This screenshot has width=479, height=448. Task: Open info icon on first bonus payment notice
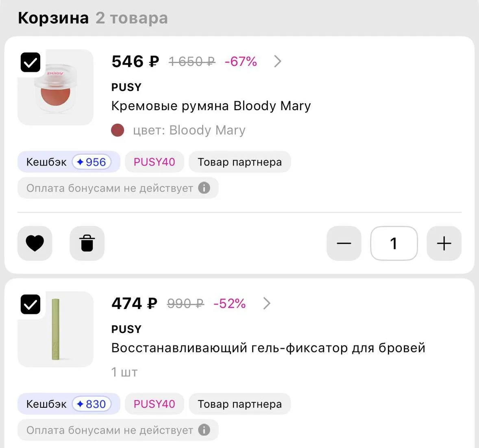[x=204, y=188]
